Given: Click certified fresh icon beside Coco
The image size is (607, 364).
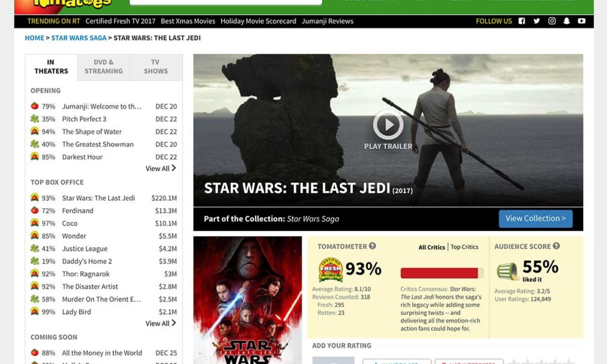Looking at the screenshot, I should coord(35,223).
